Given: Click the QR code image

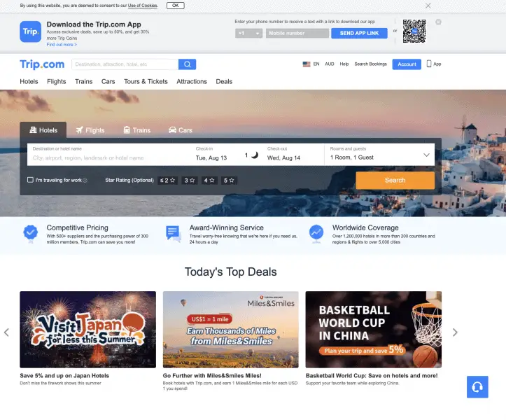Looking at the screenshot, I should (x=414, y=31).
